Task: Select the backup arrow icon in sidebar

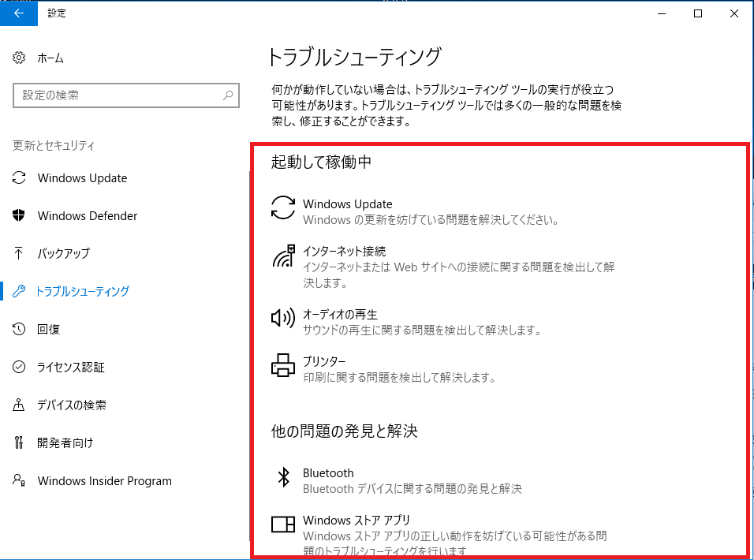Action: (x=19, y=253)
